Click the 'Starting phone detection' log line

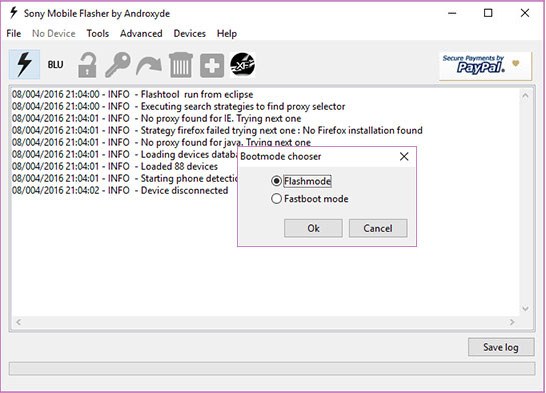[125, 178]
